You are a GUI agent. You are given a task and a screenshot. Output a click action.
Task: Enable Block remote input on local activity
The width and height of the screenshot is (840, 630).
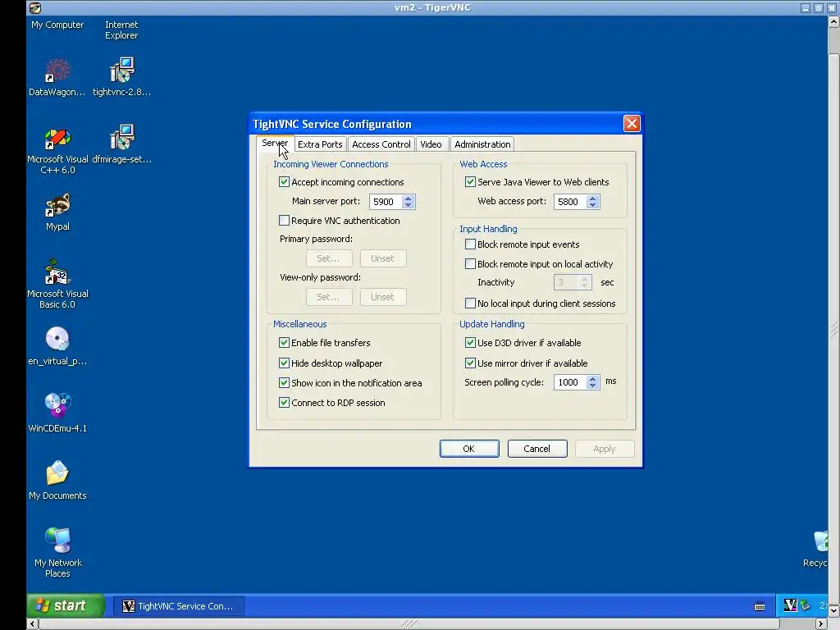(x=470, y=264)
